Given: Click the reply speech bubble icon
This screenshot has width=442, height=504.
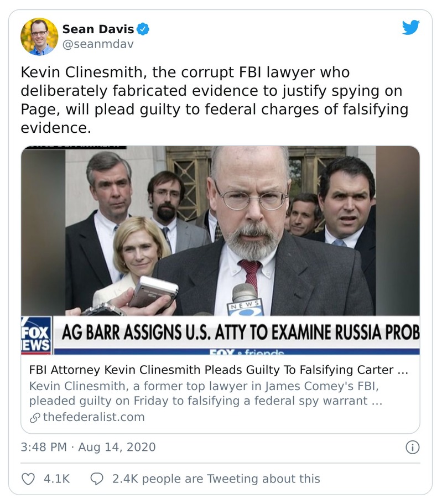Looking at the screenshot, I should tap(97, 479).
